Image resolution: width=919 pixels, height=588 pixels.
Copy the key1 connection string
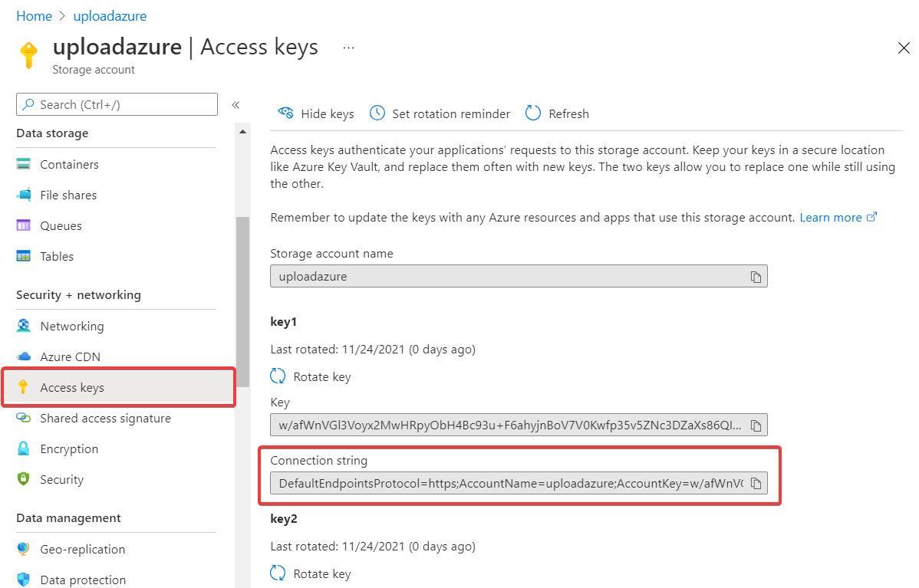pos(756,483)
